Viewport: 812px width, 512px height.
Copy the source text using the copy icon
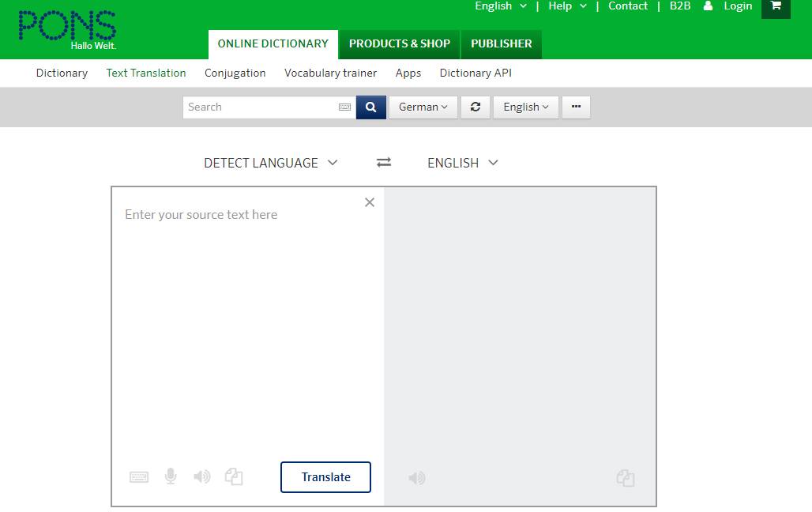234,476
